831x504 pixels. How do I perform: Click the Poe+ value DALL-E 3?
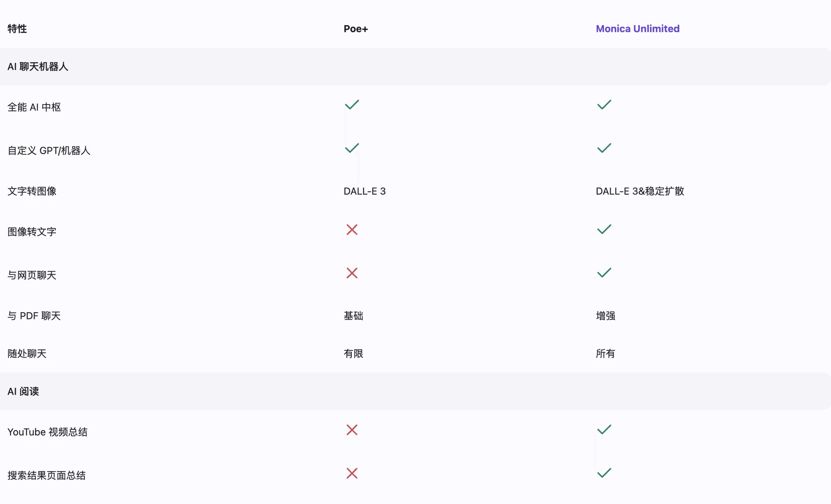(364, 191)
